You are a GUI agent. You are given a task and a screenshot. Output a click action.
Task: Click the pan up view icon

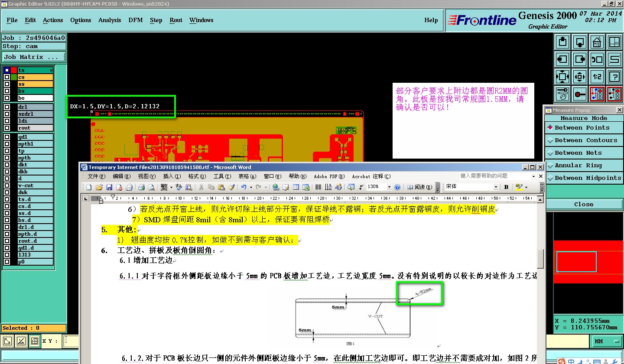(562, 42)
